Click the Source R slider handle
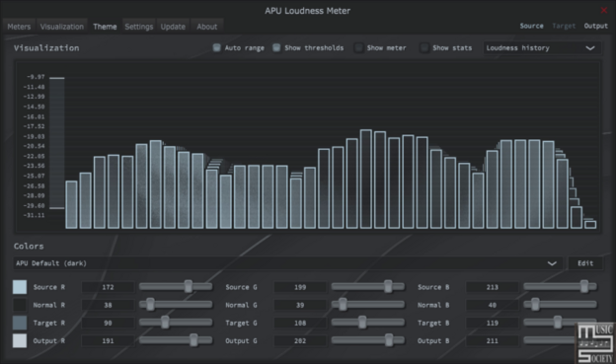The height and width of the screenshot is (364, 616). 189,287
